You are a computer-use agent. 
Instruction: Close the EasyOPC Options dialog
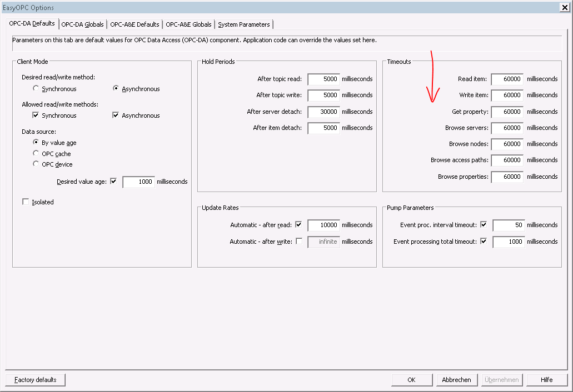pyautogui.click(x=565, y=7)
